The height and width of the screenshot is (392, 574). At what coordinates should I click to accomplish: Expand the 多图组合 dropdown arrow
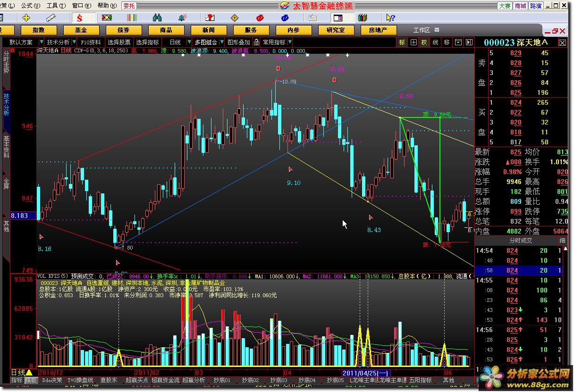[222, 42]
